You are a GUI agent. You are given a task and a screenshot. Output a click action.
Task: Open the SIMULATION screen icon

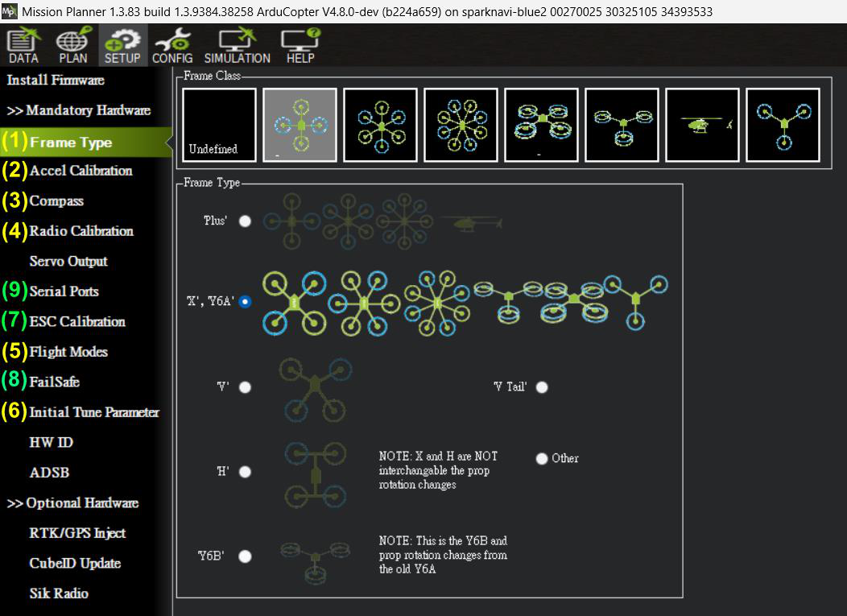238,46
